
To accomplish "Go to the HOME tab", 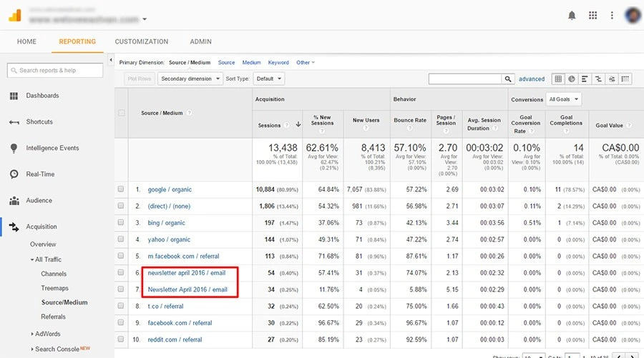I will tap(26, 41).
